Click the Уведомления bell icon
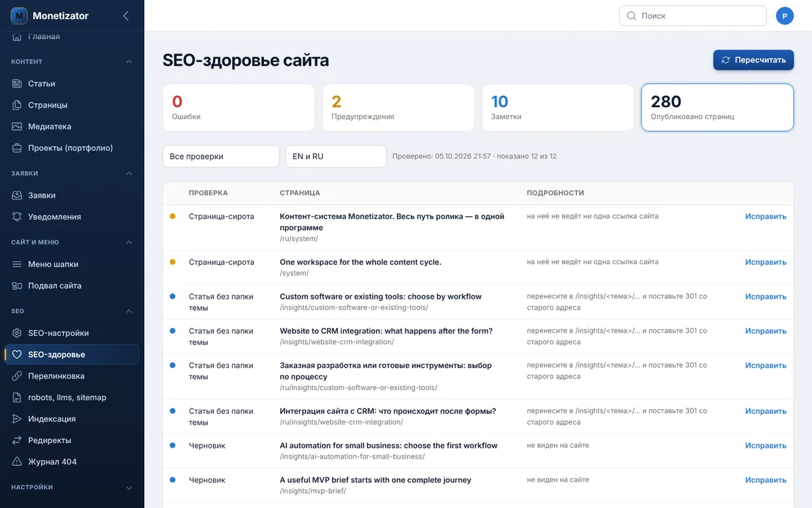This screenshot has width=812, height=508. [17, 217]
